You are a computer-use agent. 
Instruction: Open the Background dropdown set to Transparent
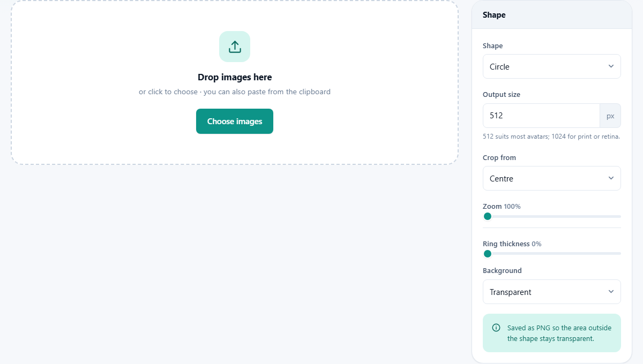[x=552, y=292]
